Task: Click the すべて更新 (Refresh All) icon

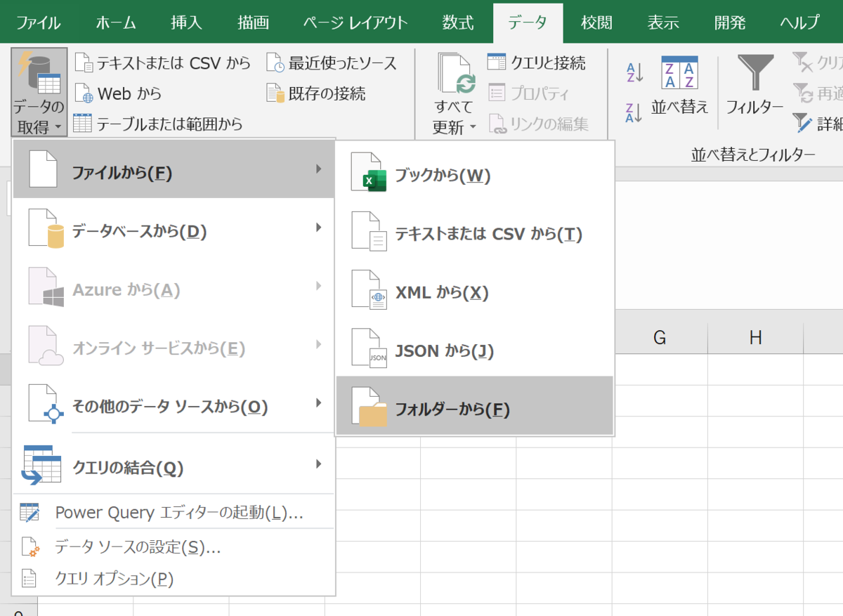Action: tap(457, 77)
